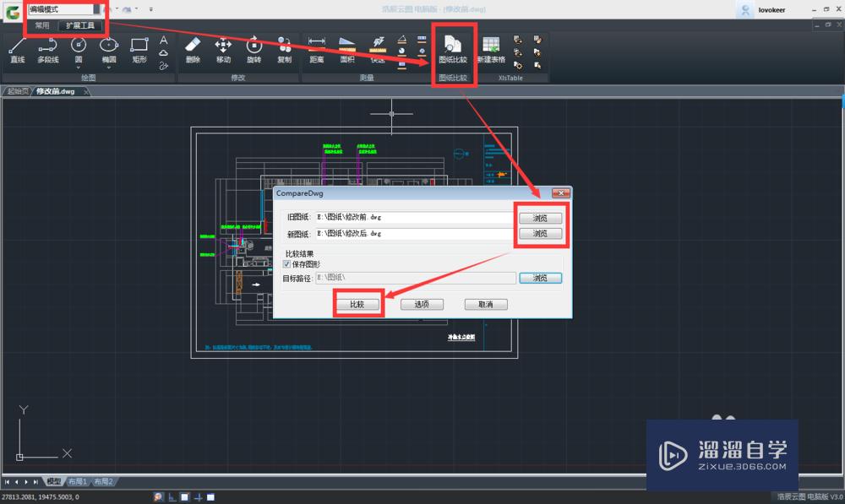Click the 旧图纸 file path field
Viewport: 845px width, 504px height.
pos(414,217)
